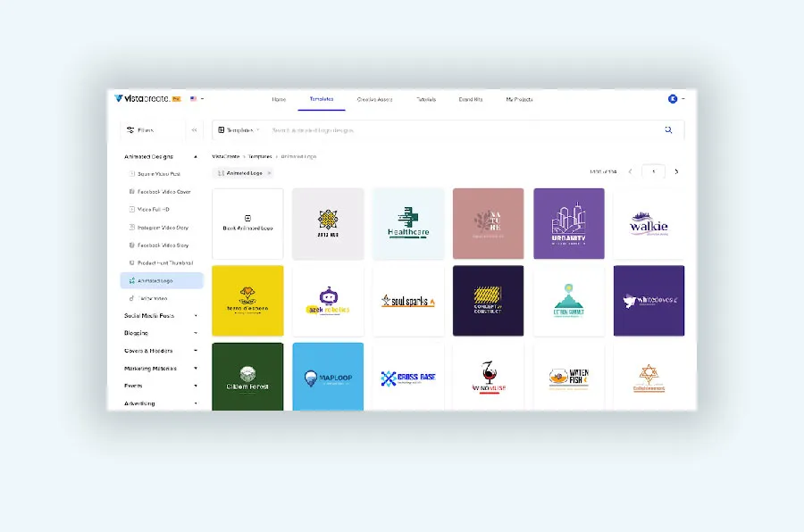Image resolution: width=804 pixels, height=532 pixels.
Task: Switch to the Templates tab
Action: [x=320, y=99]
